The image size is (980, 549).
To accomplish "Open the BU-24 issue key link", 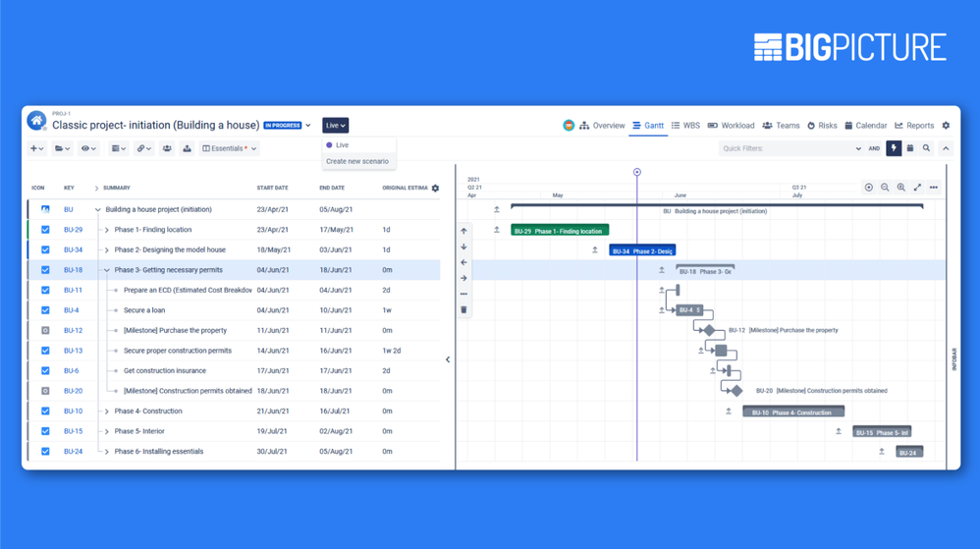I will (x=73, y=452).
